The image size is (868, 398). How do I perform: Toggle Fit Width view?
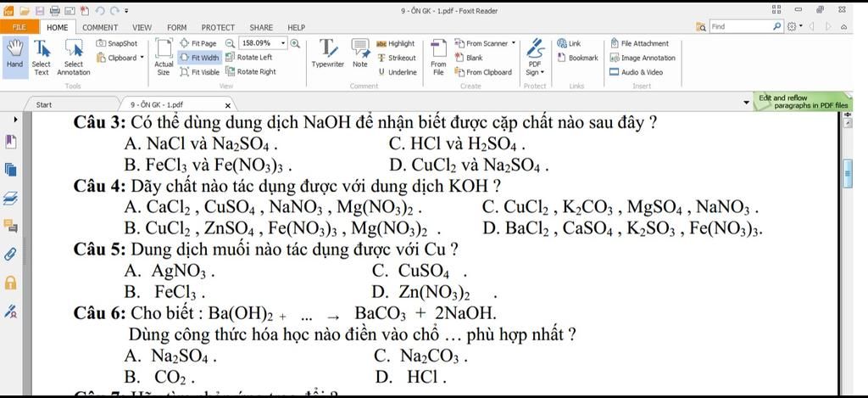coord(200,58)
